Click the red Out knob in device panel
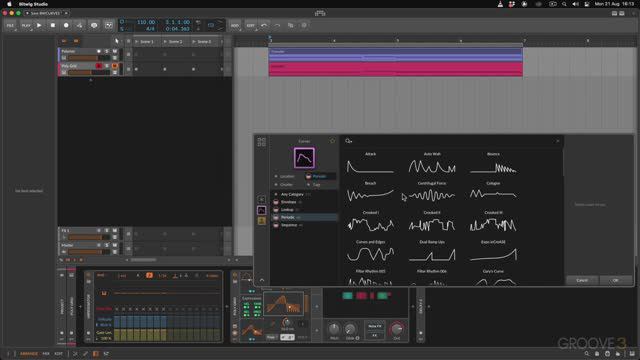Viewport: 640px width, 360px height. tap(397, 329)
